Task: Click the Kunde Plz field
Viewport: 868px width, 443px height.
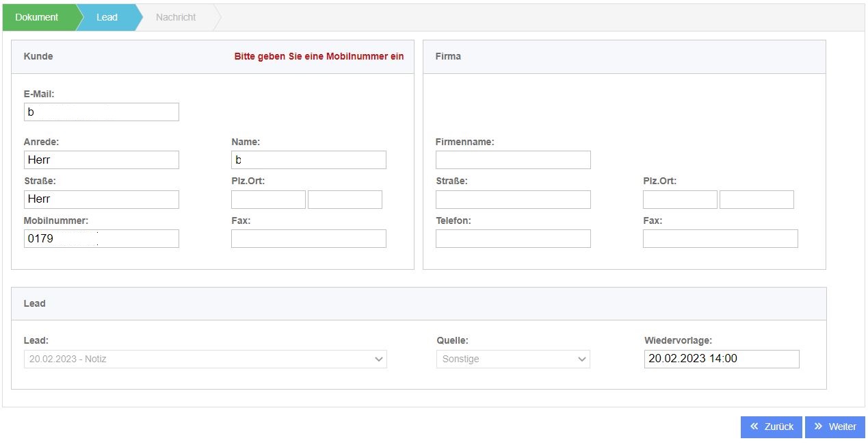Action: pyautogui.click(x=268, y=199)
